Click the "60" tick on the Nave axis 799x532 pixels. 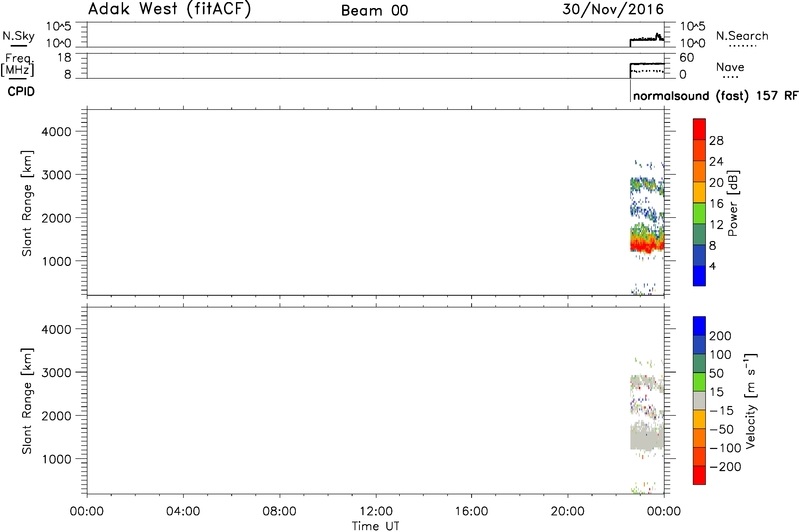687,58
